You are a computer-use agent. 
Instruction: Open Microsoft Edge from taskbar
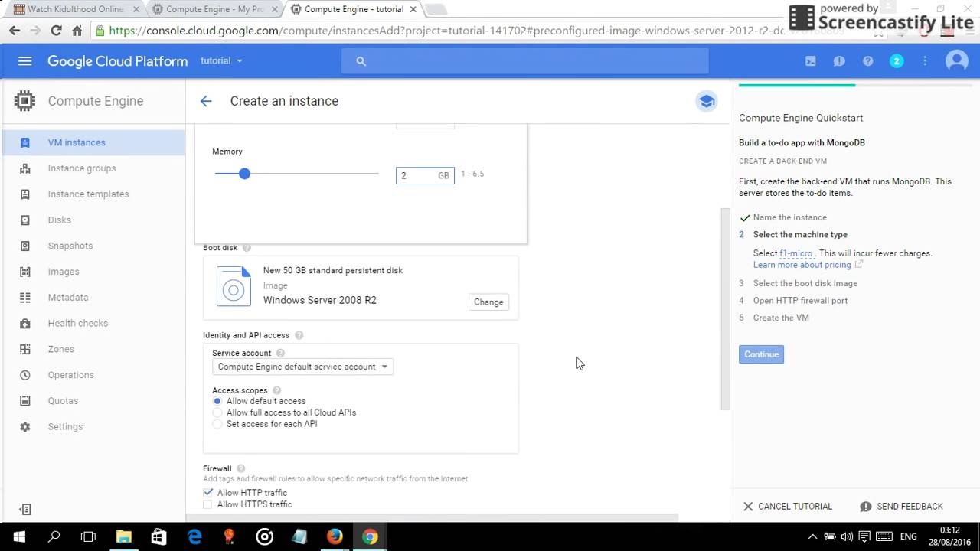194,537
